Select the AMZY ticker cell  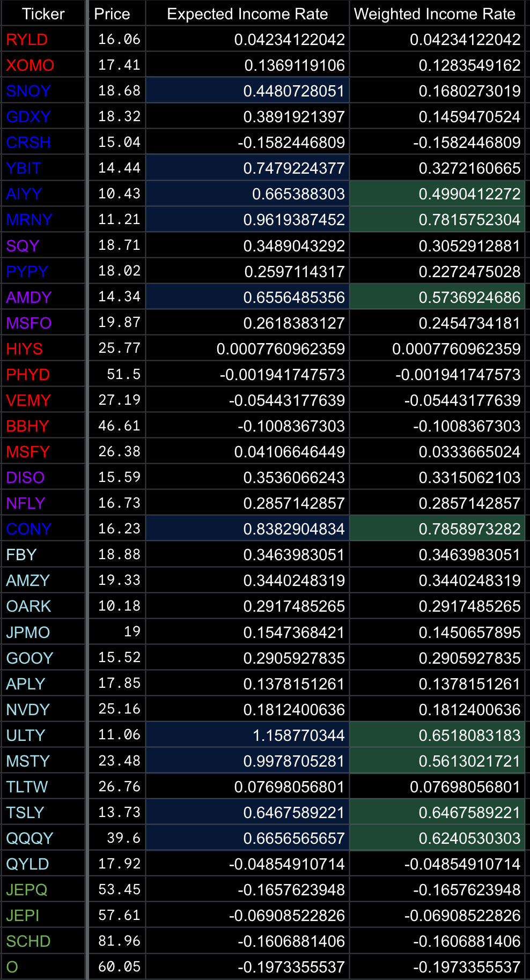tap(43, 580)
